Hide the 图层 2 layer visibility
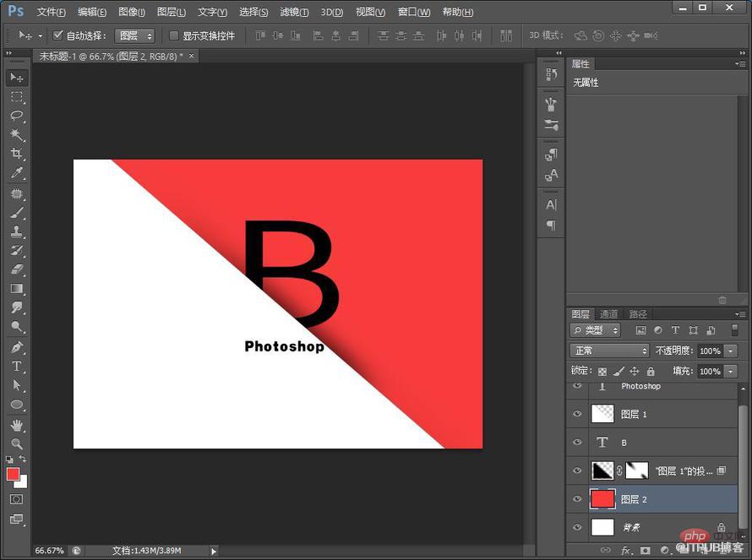 [x=577, y=499]
